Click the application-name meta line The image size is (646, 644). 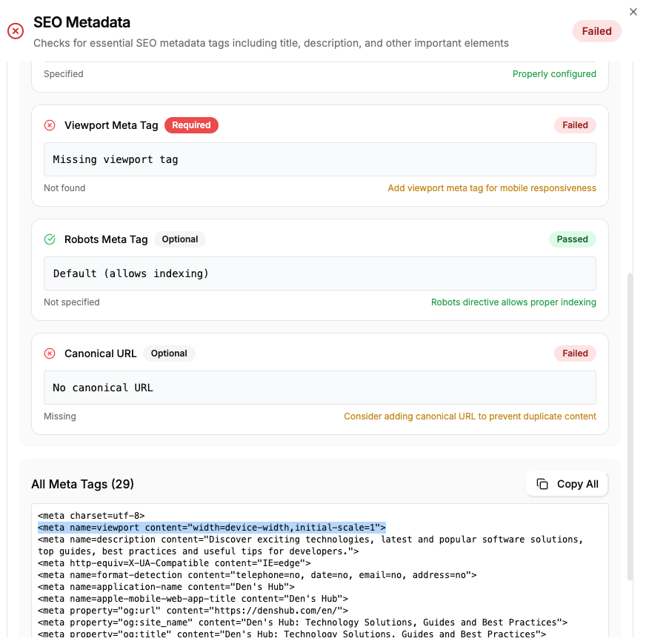[166, 587]
